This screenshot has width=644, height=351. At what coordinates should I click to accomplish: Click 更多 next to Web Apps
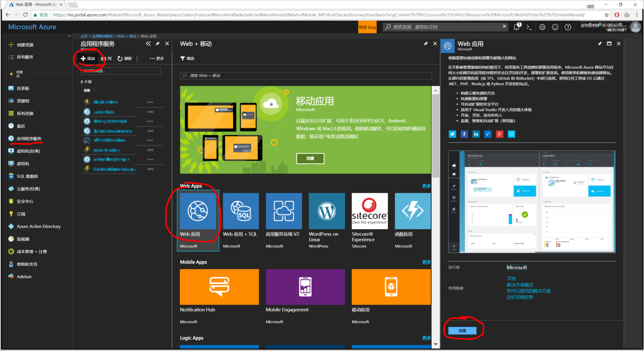point(426,186)
